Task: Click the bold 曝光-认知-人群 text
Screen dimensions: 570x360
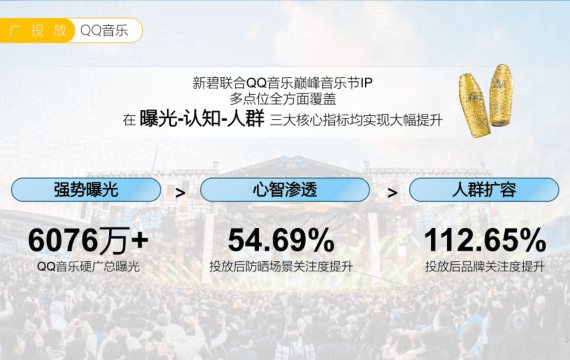Action: click(202, 118)
